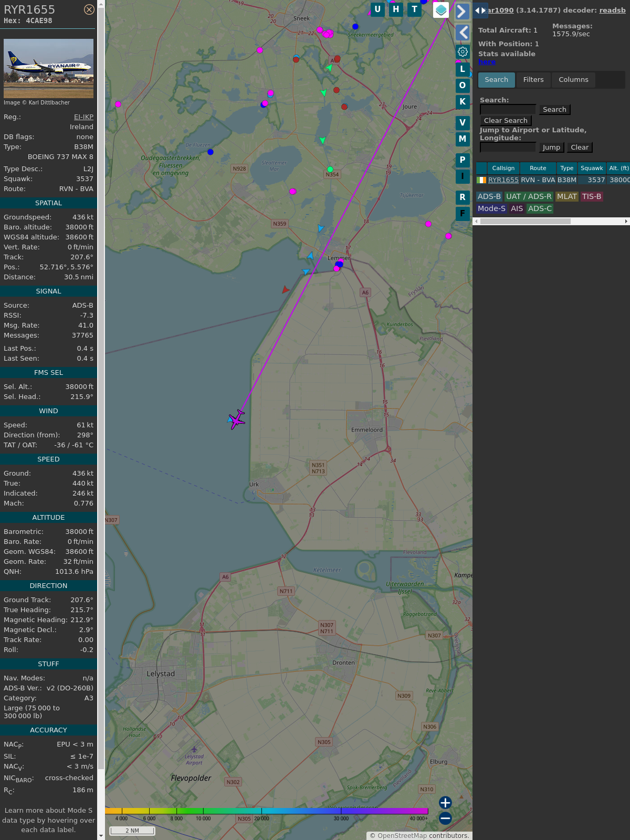Toggle the P map option button
The height and width of the screenshot is (840, 630).
click(x=463, y=160)
